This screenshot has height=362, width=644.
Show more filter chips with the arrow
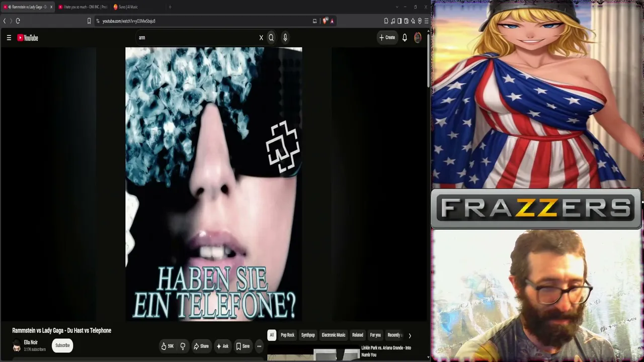point(410,335)
